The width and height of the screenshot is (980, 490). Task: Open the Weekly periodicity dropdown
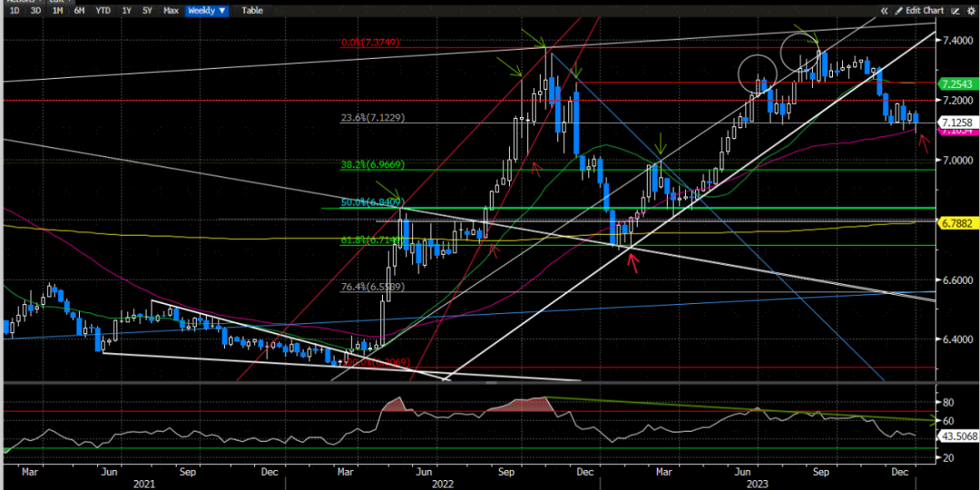tap(208, 11)
